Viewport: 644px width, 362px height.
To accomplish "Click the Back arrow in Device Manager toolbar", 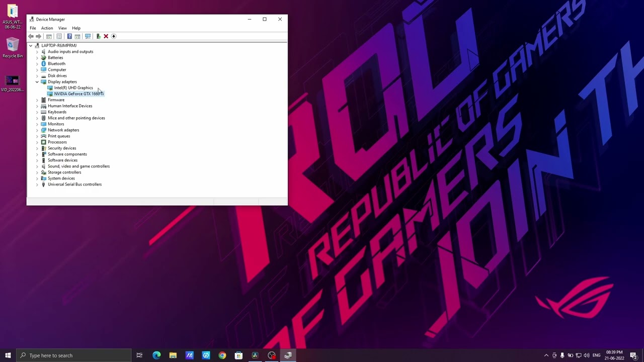I will (x=31, y=36).
